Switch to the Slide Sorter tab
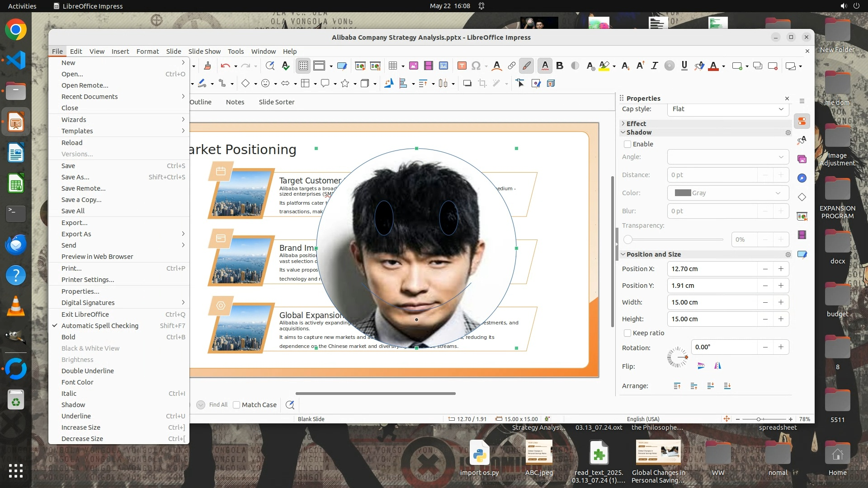The height and width of the screenshot is (488, 868). point(276,102)
